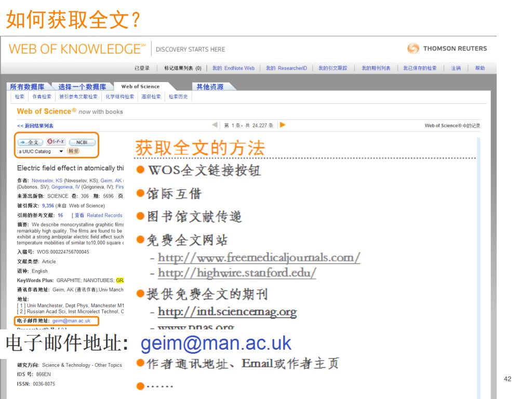Screen dimensions: 532x399
Task: Go to previous record arrow
Action: 215,125
